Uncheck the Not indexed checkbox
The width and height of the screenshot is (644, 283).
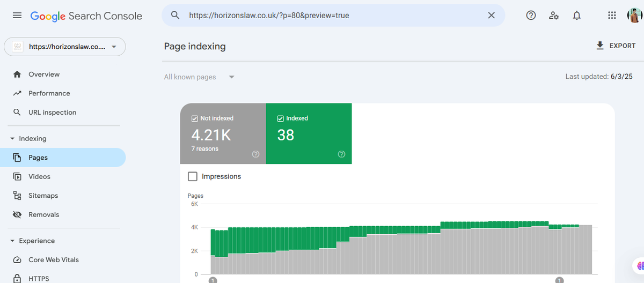tap(195, 118)
